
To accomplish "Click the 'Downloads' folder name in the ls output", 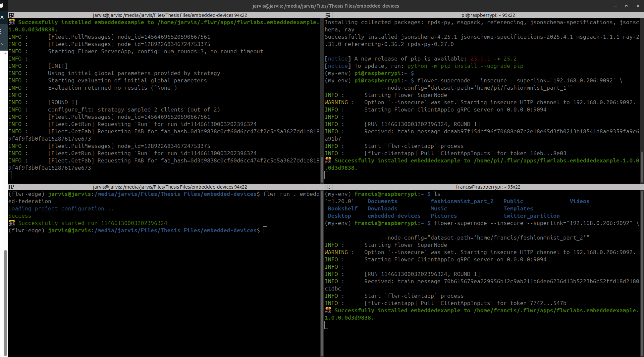I will [x=382, y=208].
